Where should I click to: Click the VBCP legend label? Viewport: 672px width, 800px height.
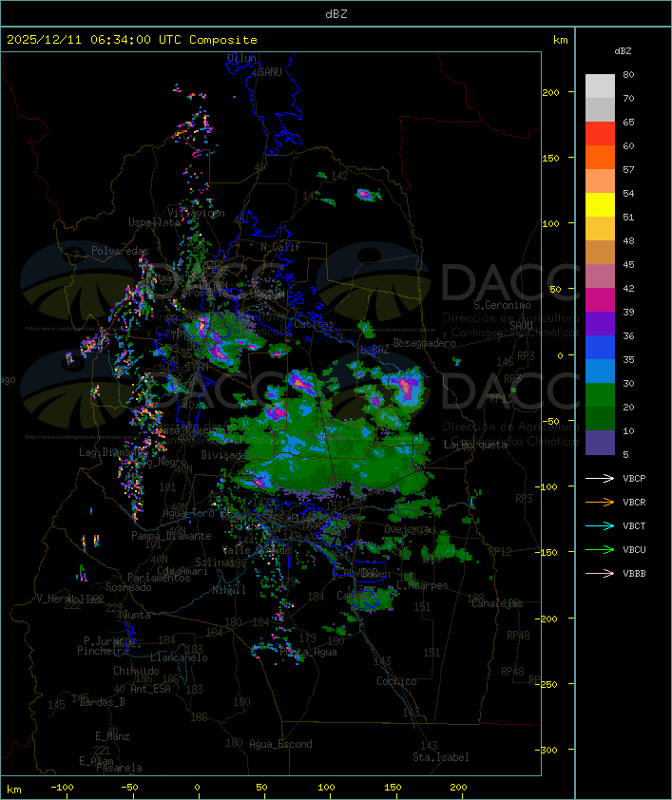[x=634, y=479]
